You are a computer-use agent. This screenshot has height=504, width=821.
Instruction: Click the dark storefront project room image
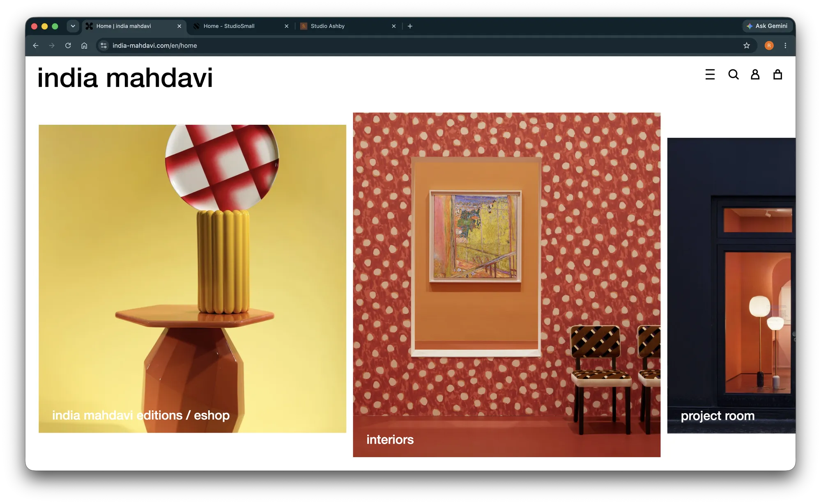(x=731, y=285)
